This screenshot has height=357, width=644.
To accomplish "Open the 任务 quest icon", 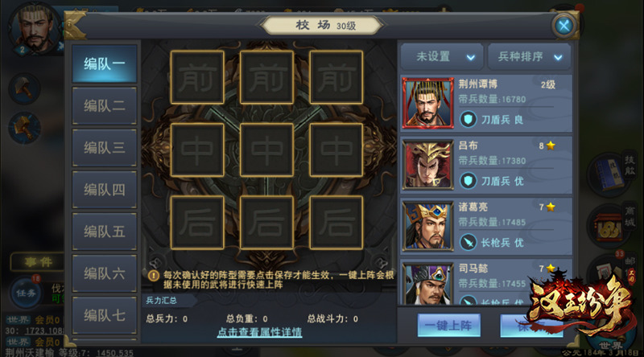I will (x=26, y=292).
